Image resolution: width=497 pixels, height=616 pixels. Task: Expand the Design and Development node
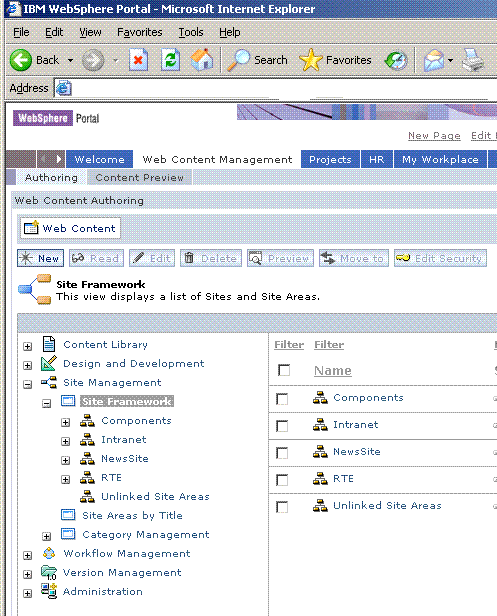pos(27,365)
